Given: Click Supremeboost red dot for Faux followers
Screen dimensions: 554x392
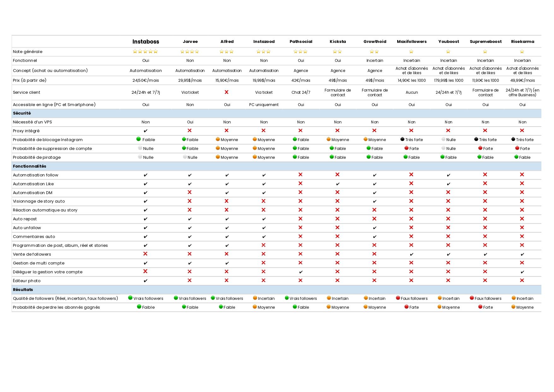Looking at the screenshot, I should [x=472, y=298].
